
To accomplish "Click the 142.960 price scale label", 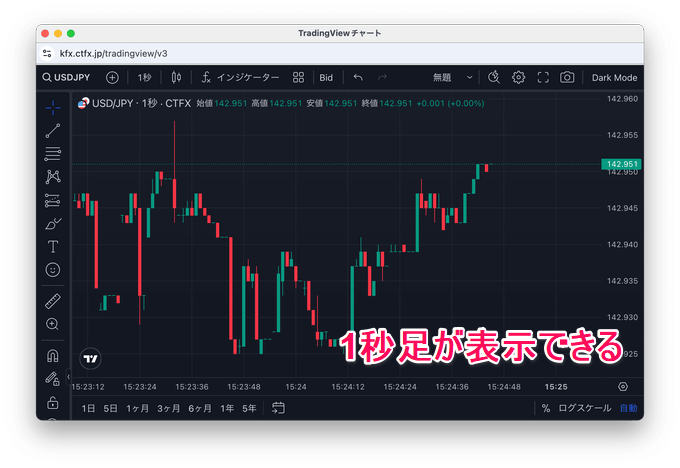I will (622, 99).
